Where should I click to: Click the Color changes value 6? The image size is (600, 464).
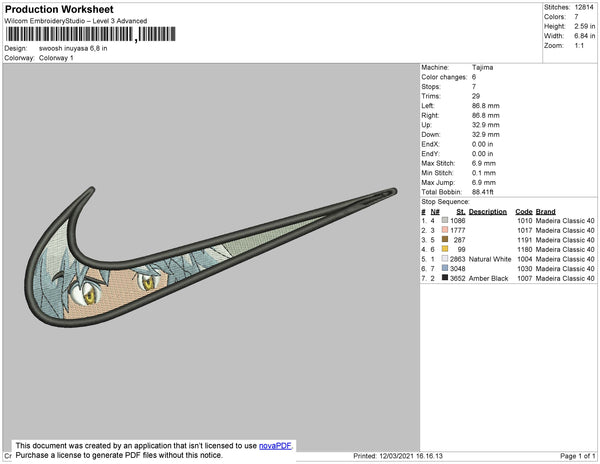tap(474, 77)
